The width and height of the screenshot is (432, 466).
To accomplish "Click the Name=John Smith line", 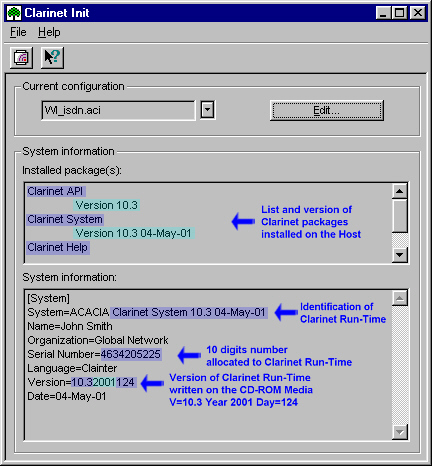I will pos(70,326).
